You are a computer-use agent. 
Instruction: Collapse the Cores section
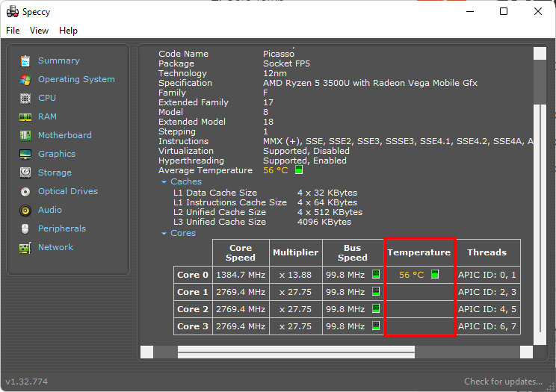tap(164, 234)
